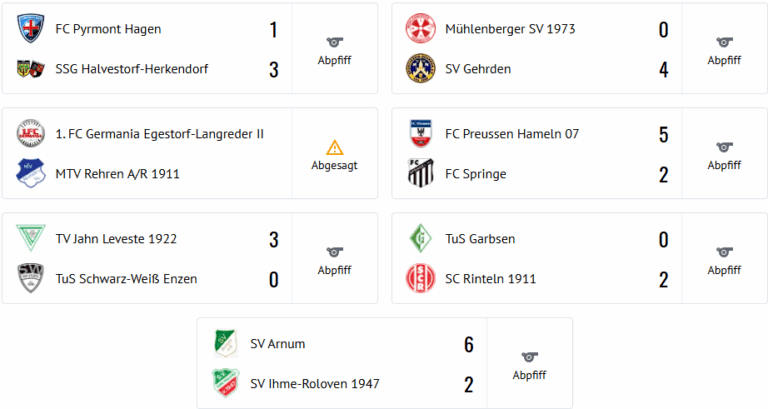Click the Abgesagt status label
This screenshot has height=409, width=768.
[x=335, y=166]
